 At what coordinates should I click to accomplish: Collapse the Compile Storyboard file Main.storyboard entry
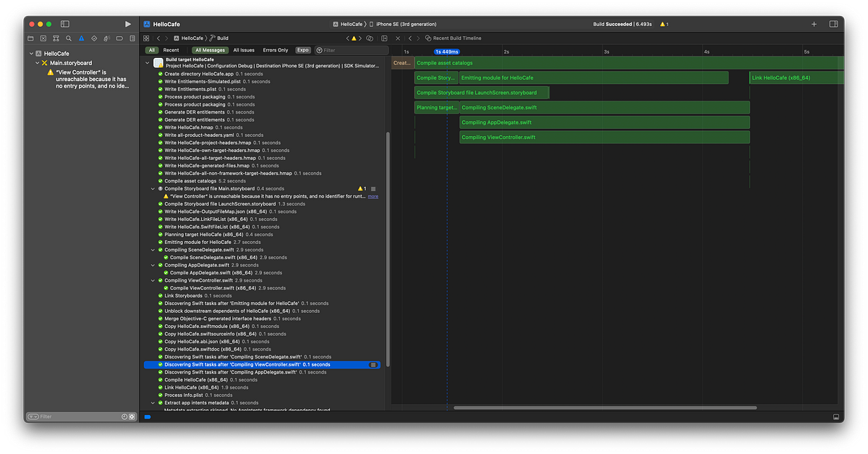[x=153, y=188]
